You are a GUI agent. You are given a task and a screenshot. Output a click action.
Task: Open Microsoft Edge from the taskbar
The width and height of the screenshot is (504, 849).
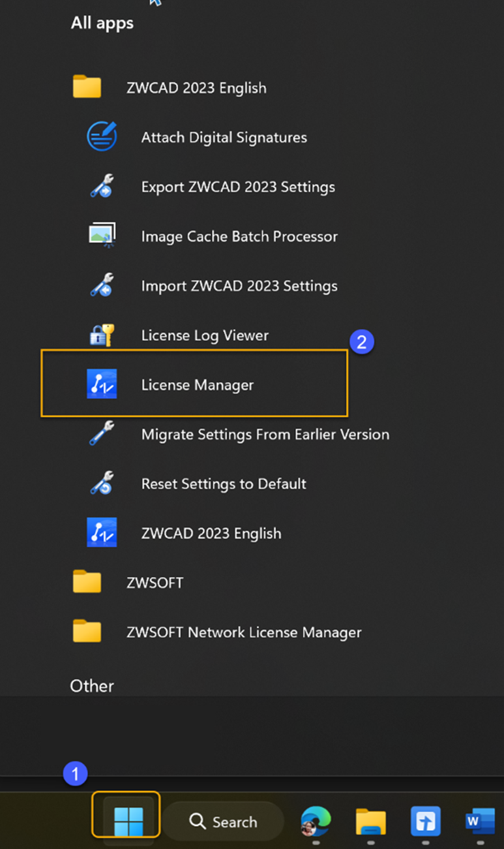pyautogui.click(x=316, y=821)
